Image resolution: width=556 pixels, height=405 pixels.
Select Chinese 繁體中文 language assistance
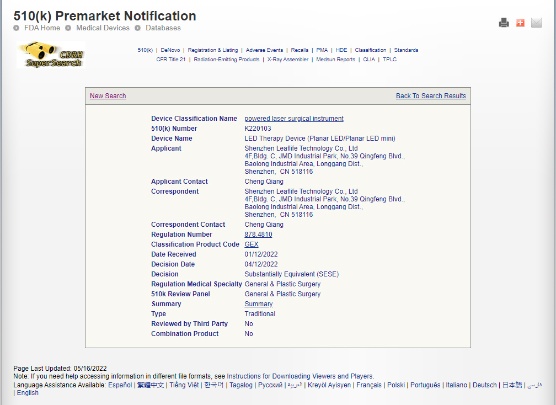(150, 385)
